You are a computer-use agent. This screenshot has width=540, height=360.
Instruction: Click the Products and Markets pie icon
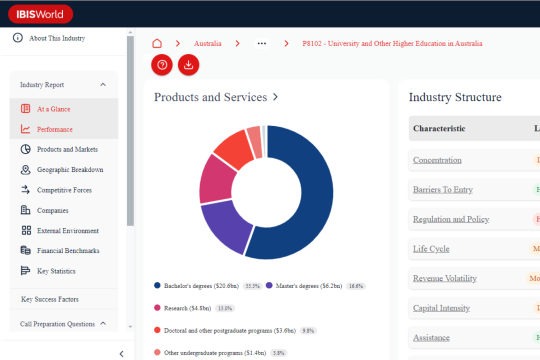point(25,149)
